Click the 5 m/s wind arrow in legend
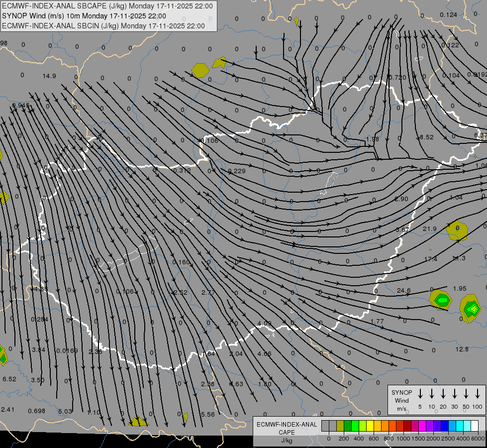Viewport: 487px width, 448px height. pyautogui.click(x=420, y=394)
